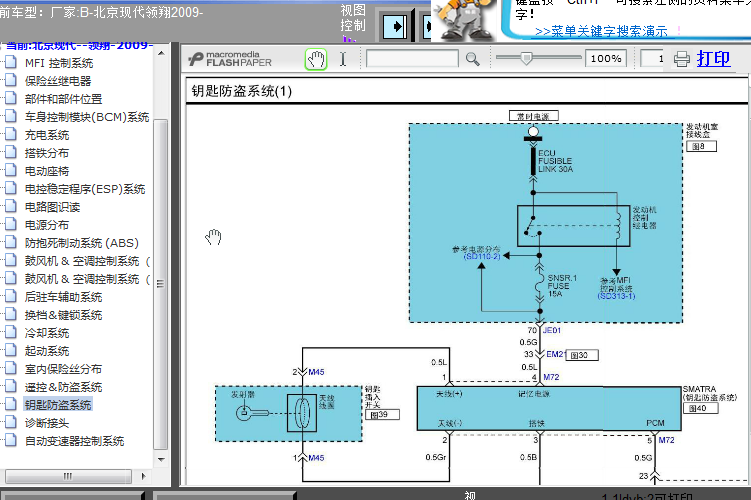Screen dimensions: 751x500
Task: Click document icon beside 室内保险丝分布
Action: (11, 369)
